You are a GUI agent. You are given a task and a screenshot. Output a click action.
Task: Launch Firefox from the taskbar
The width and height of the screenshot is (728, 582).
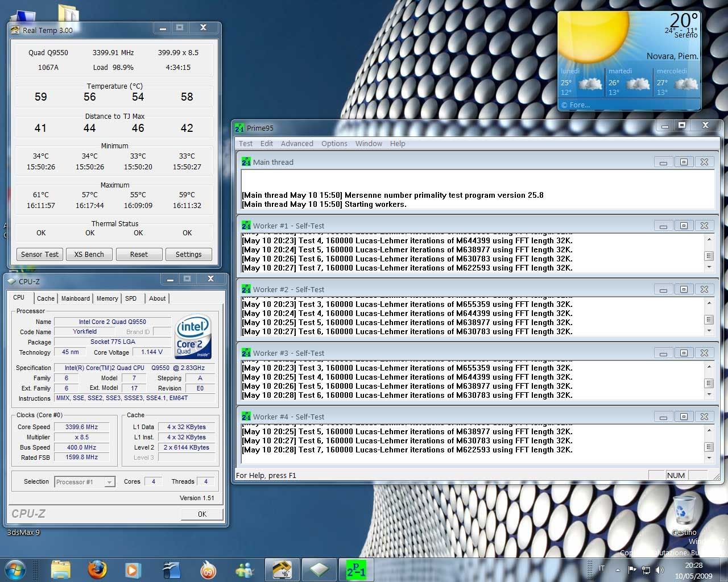click(x=97, y=569)
